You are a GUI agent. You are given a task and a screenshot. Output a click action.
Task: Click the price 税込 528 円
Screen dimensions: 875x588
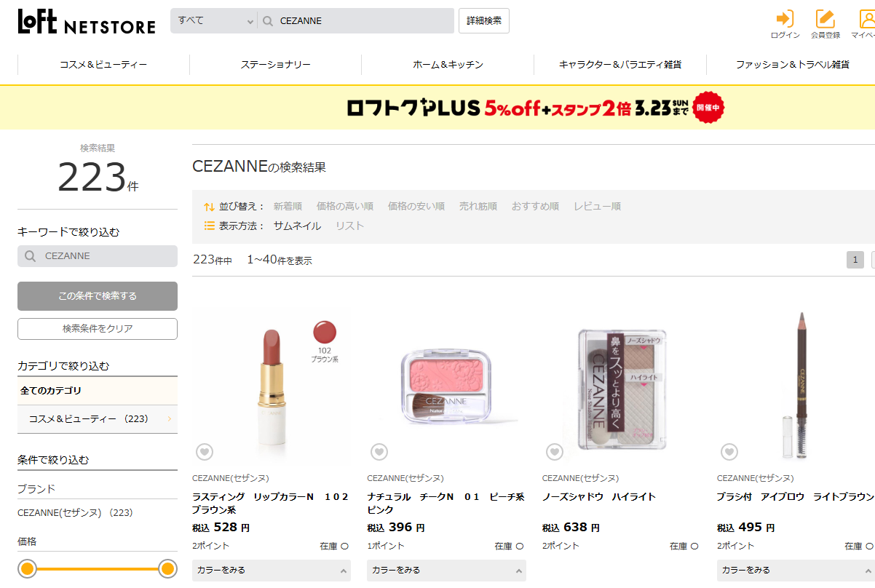point(221,528)
